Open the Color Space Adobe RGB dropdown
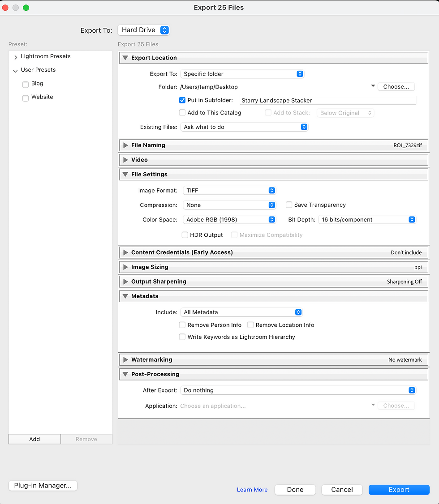The image size is (439, 504). point(229,219)
